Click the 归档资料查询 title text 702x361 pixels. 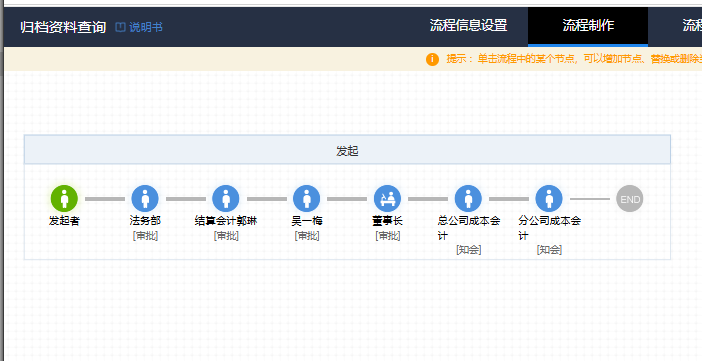pos(63,27)
